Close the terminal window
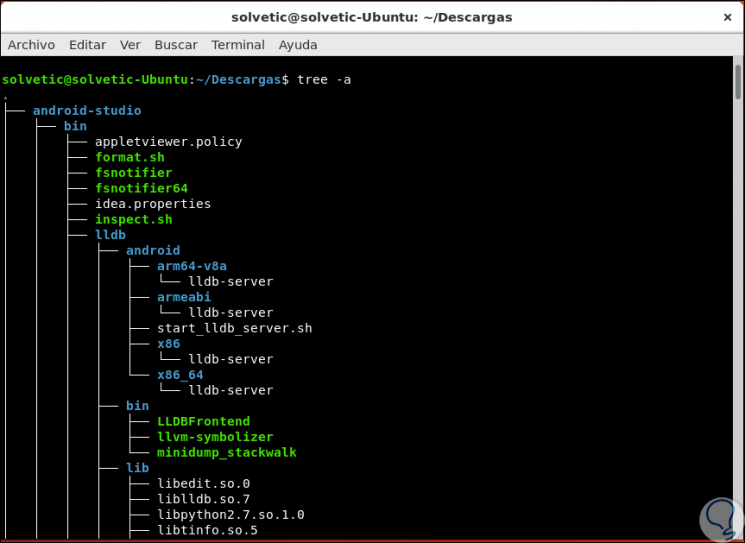This screenshot has height=543, width=745. (727, 18)
